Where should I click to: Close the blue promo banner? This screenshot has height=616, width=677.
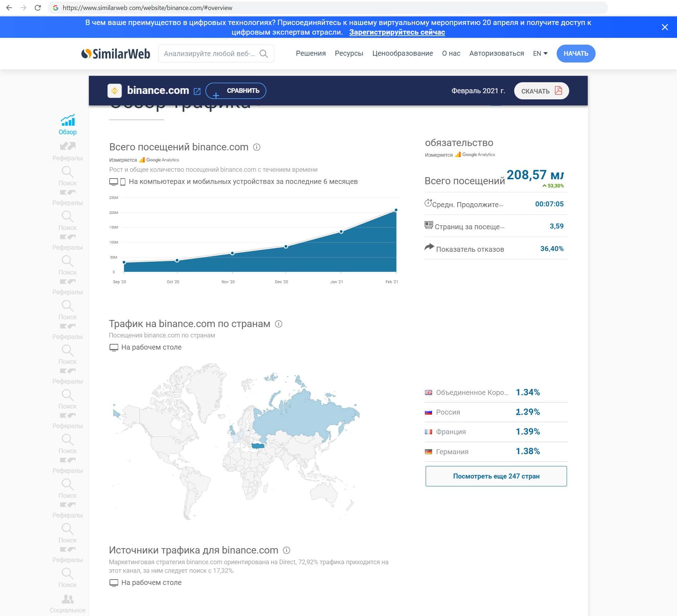665,27
